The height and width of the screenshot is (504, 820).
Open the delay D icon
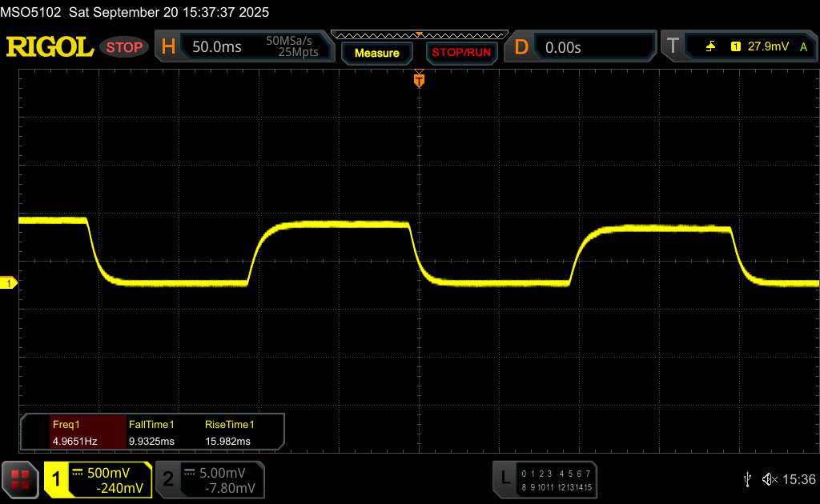[521, 47]
